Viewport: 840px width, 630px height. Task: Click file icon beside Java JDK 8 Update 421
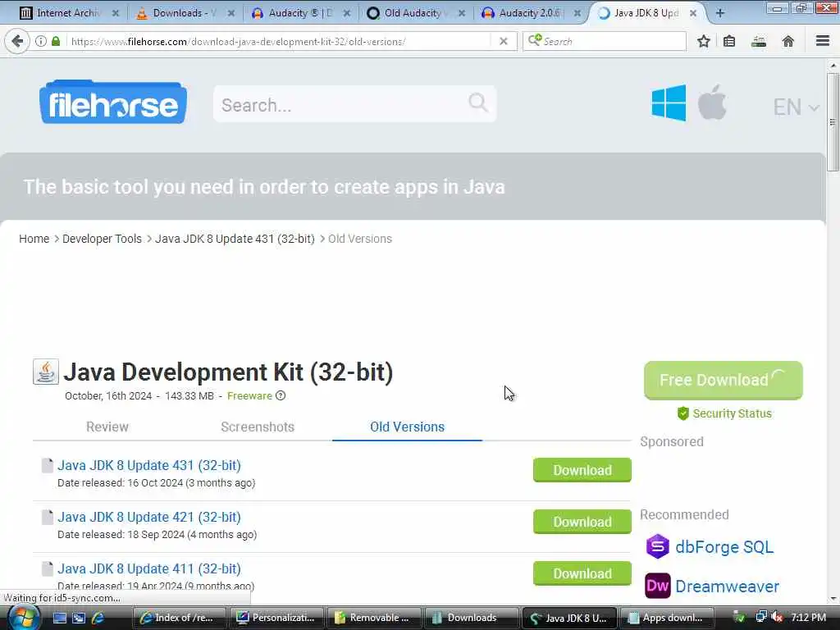pyautogui.click(x=47, y=517)
